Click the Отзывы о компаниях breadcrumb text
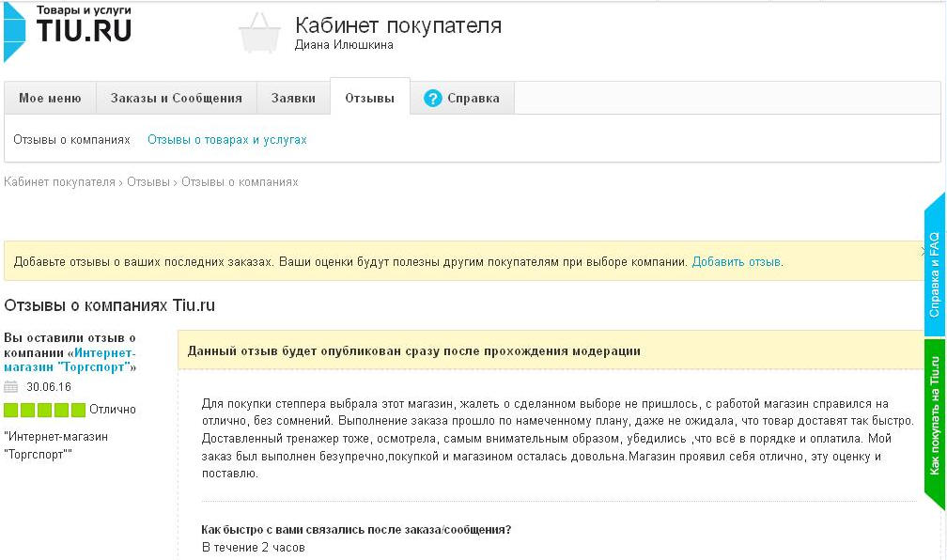 click(x=240, y=182)
